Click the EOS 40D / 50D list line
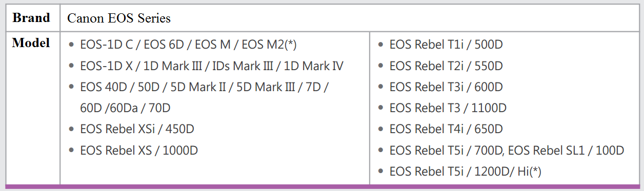The height and width of the screenshot is (191, 644). 205,87
